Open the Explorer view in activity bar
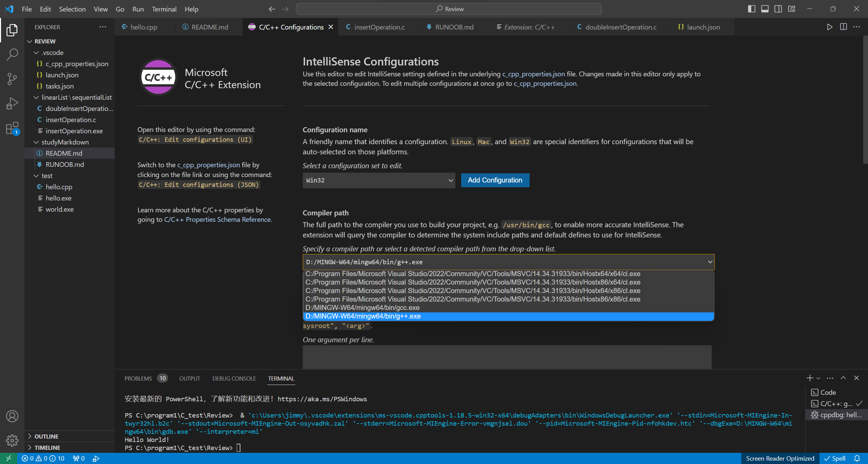868x464 pixels. point(12,30)
